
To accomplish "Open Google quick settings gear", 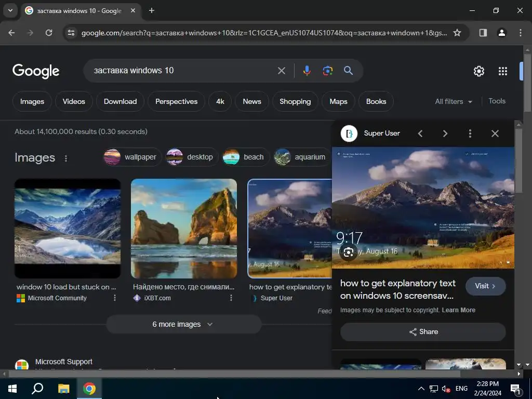I will point(478,71).
